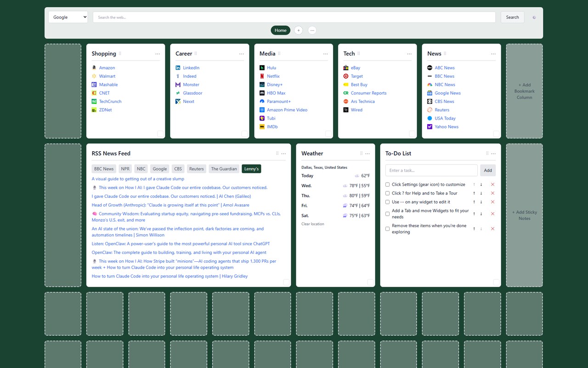Screen dimensions: 588x368
Task: Click Clear location in Weather
Action: click(x=313, y=224)
